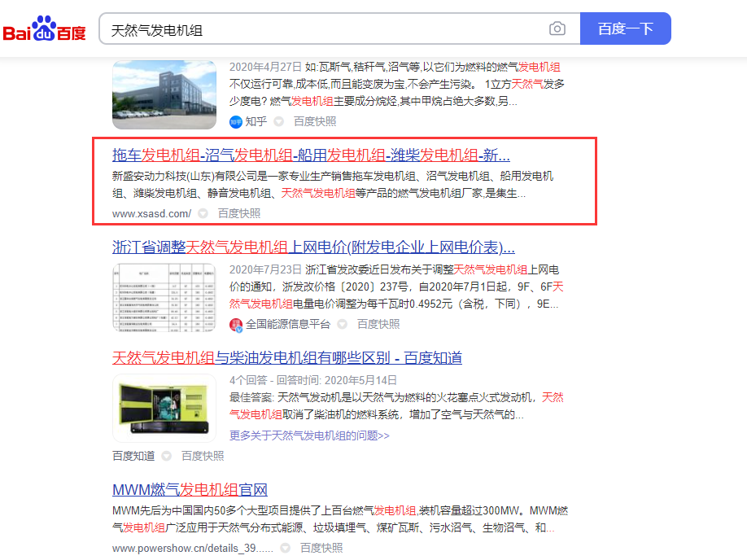Open 百度快照 for the powershow.cn result
This screenshot has height=560, width=747.
tap(321, 548)
